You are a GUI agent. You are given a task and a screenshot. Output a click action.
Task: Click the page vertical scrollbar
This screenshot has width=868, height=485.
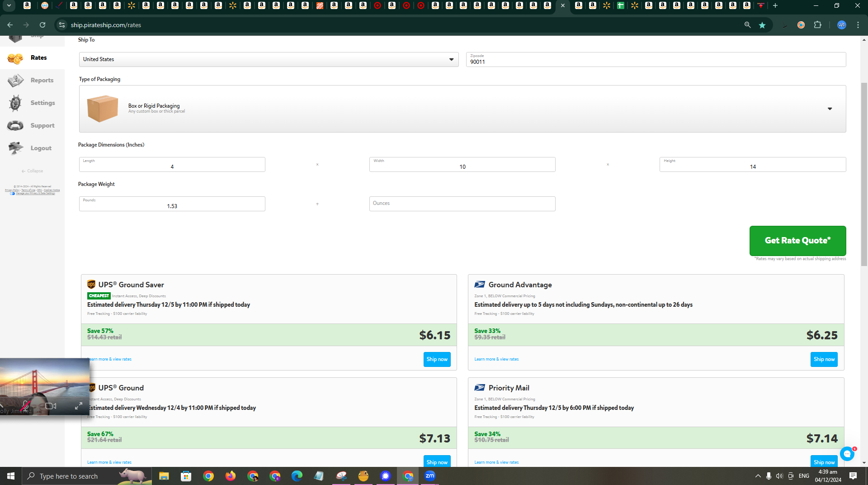coord(864,174)
